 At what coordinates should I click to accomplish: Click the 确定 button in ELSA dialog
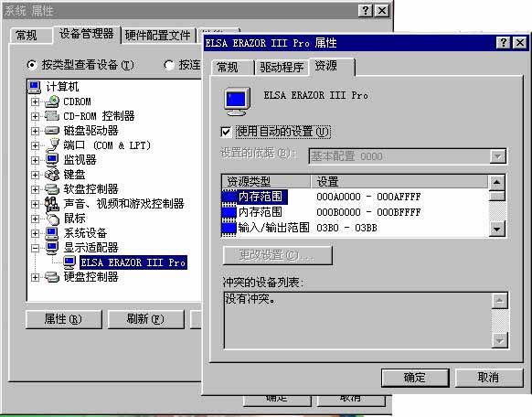tap(415, 378)
